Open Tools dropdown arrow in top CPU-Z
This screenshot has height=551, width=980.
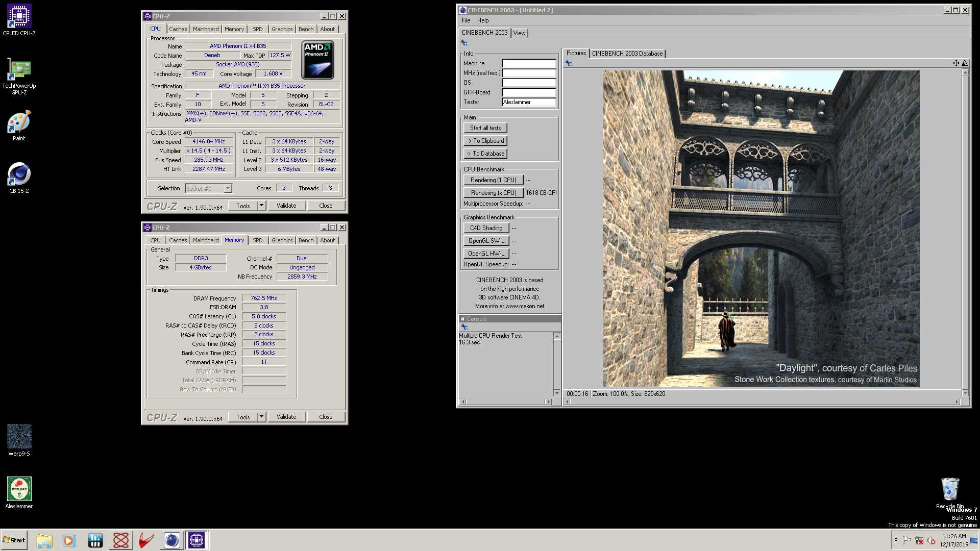tap(261, 206)
